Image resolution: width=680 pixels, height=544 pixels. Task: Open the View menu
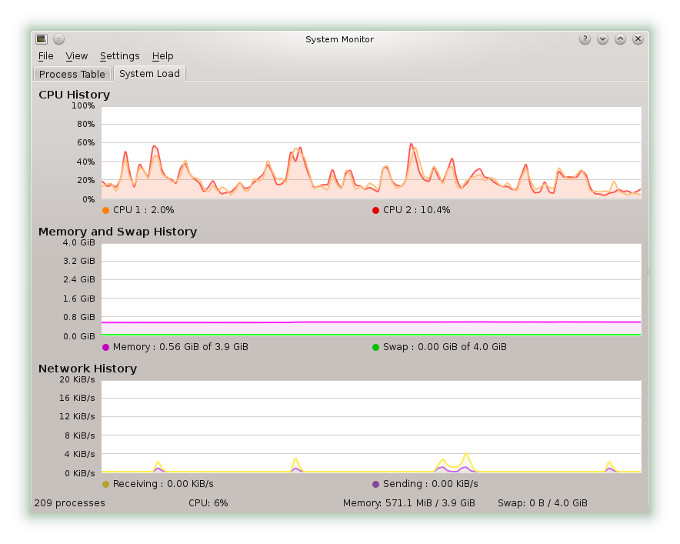76,56
